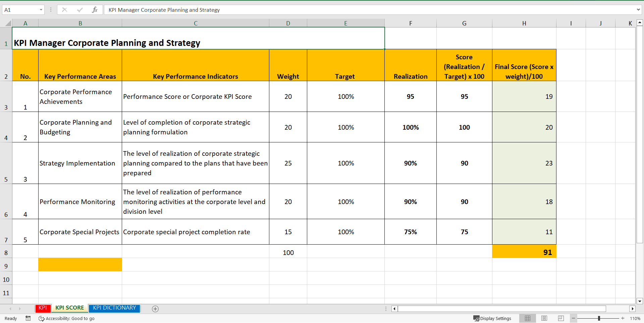Click the horizontal scrollbar thumb
This screenshot has height=323, width=644.
point(502,309)
